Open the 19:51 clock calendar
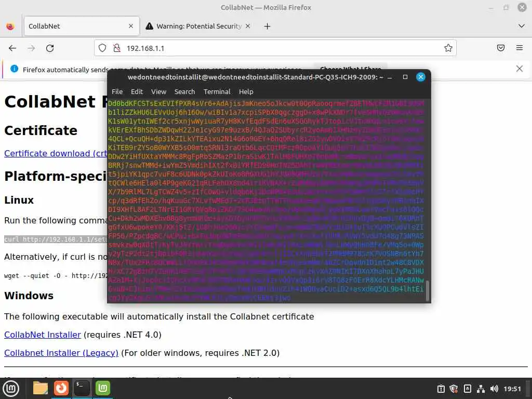 pyautogui.click(x=512, y=389)
